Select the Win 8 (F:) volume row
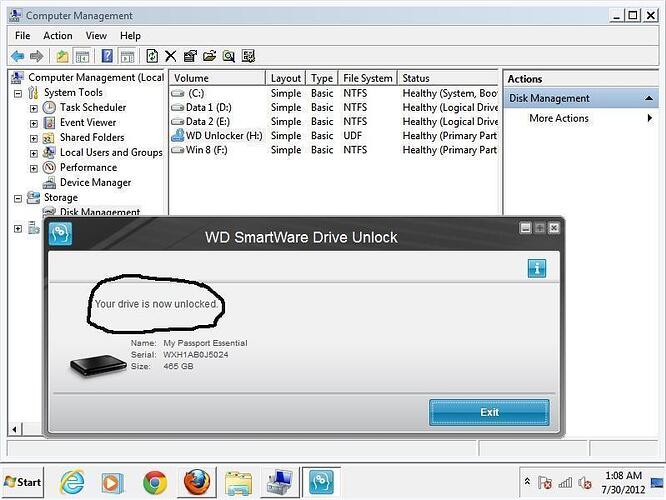 click(x=333, y=150)
